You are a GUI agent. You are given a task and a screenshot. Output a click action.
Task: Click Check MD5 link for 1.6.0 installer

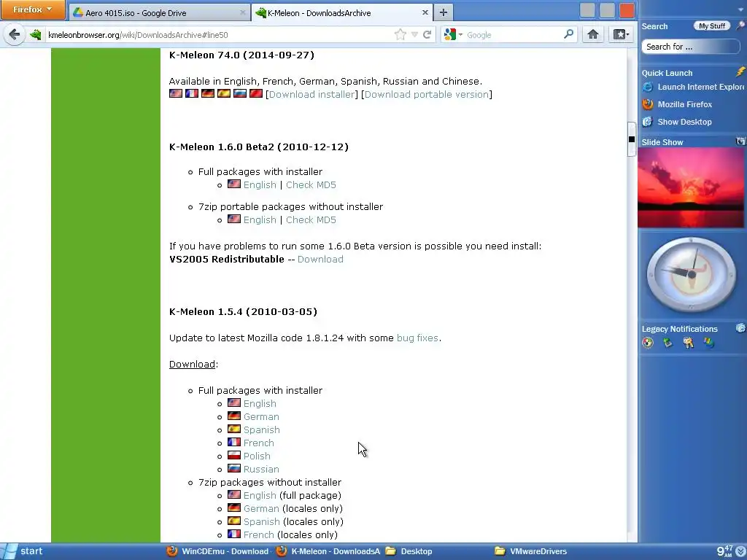pyautogui.click(x=311, y=184)
